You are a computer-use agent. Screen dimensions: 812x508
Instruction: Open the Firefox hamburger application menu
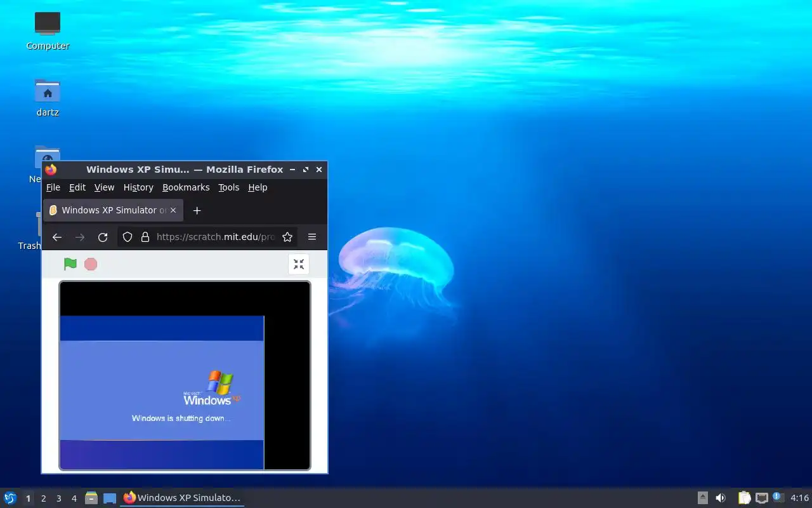point(312,237)
